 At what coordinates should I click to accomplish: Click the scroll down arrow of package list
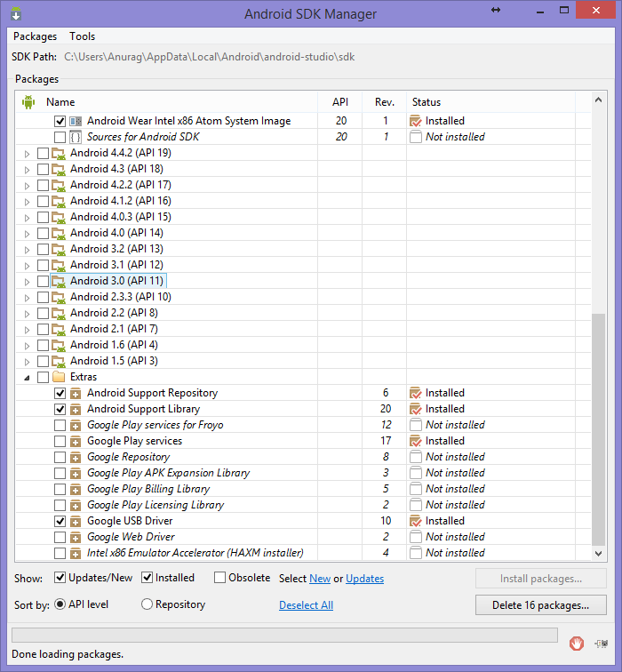[598, 553]
